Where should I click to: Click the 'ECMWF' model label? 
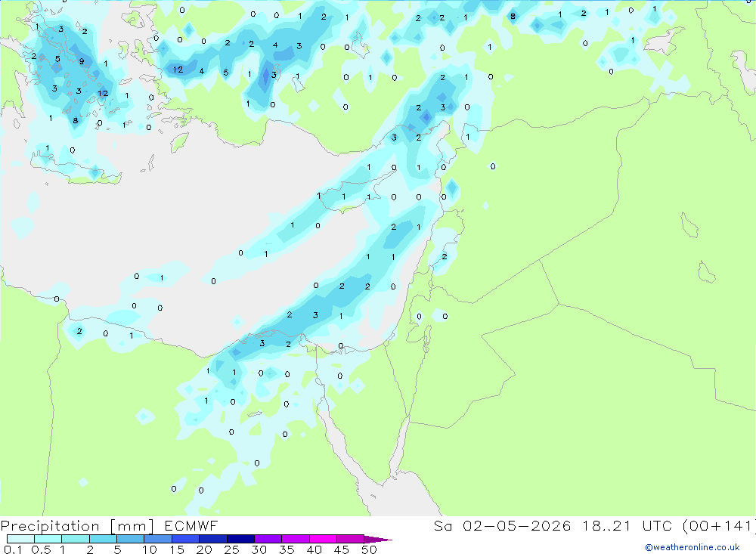point(191,525)
